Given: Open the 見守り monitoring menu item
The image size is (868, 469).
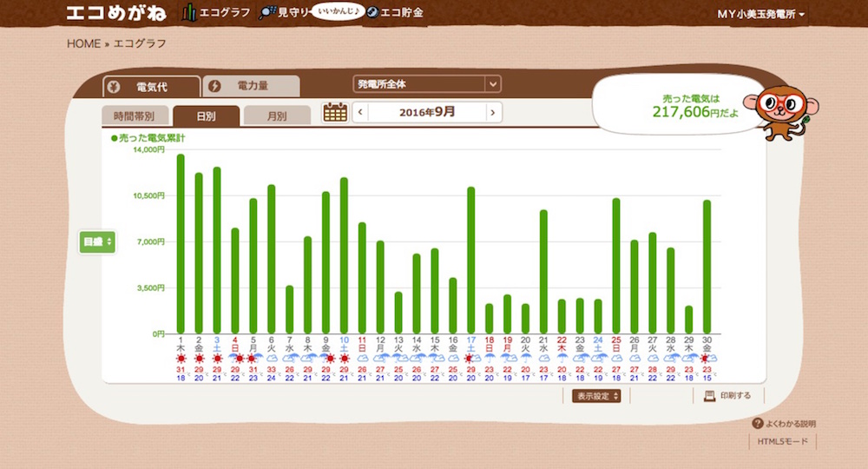Looking at the screenshot, I should [x=285, y=12].
